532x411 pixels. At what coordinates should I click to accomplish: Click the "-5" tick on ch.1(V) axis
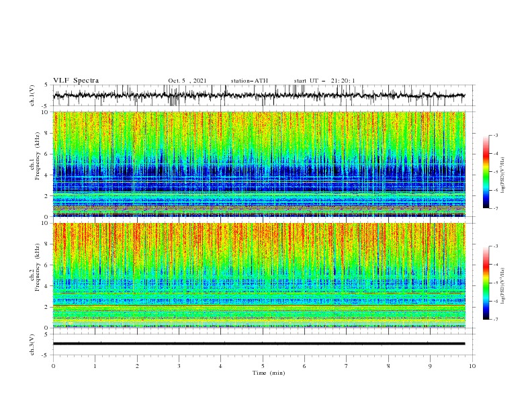46,106
